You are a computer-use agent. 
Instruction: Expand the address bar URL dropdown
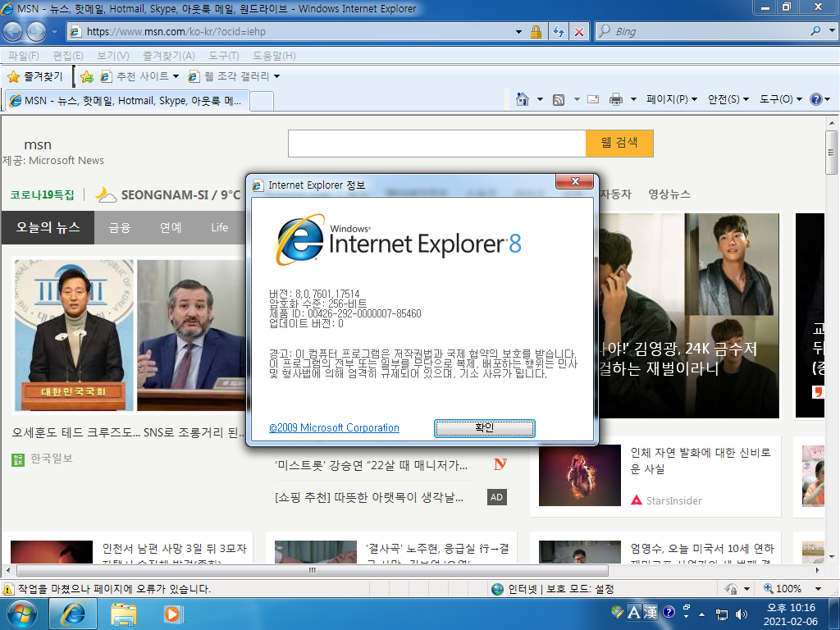coord(518,32)
